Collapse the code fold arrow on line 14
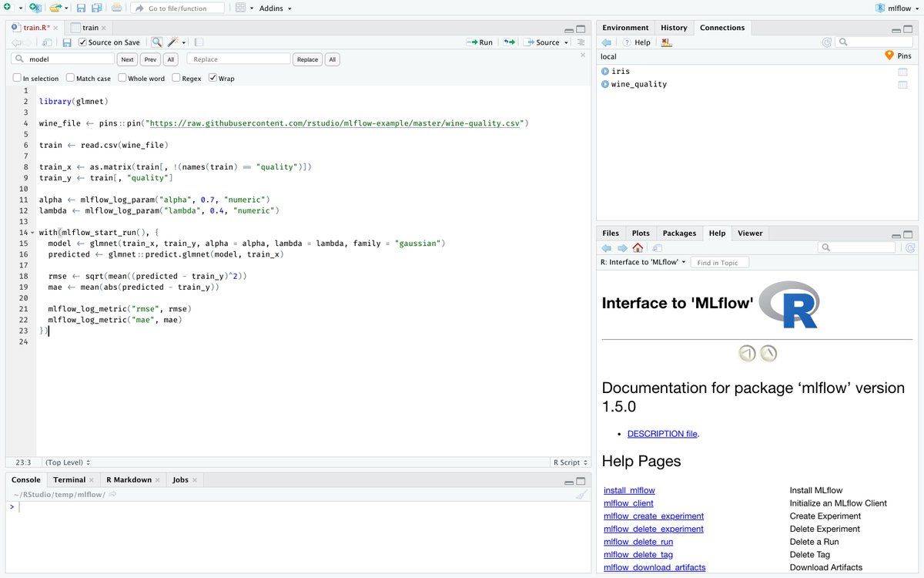 pyautogui.click(x=32, y=232)
